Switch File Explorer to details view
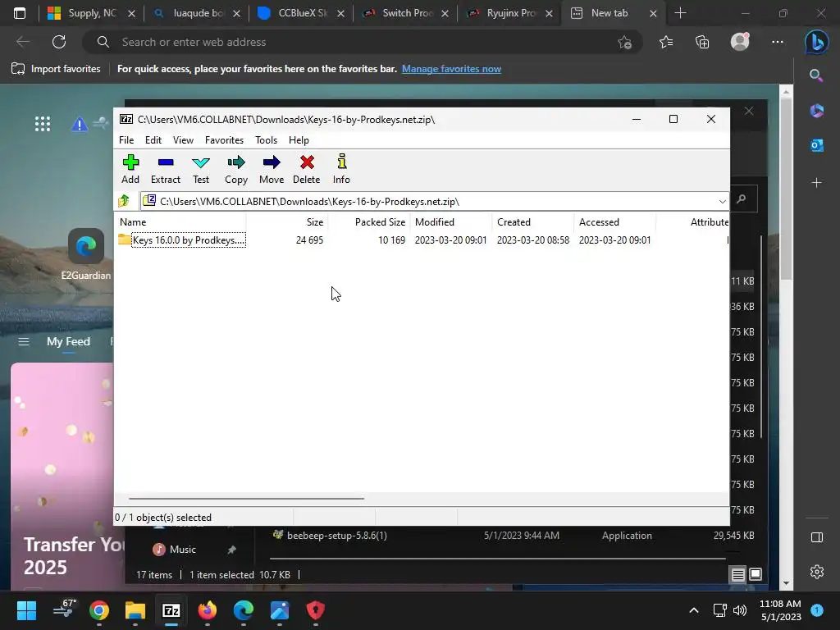Image resolution: width=840 pixels, height=630 pixels. (737, 575)
